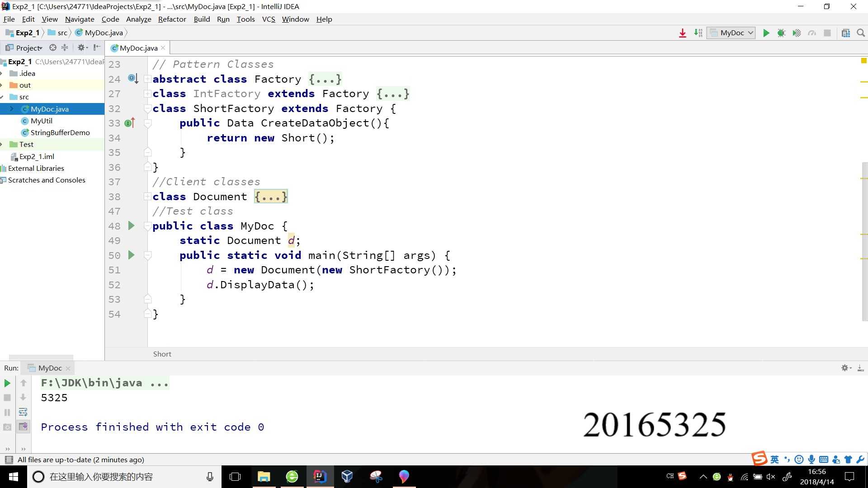Open the File menu in menu bar
The image size is (868, 488).
click(9, 19)
